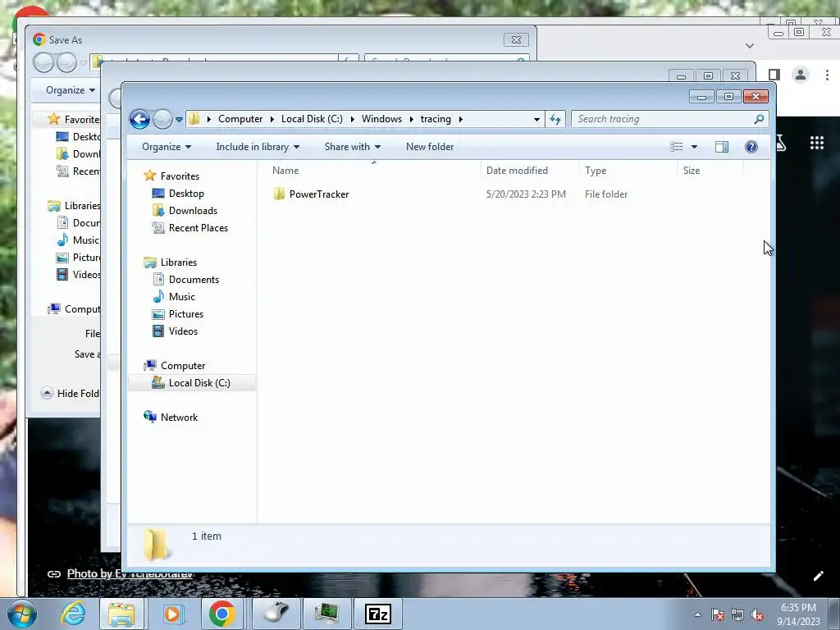Launch Internet Explorer from taskbar

[73, 614]
